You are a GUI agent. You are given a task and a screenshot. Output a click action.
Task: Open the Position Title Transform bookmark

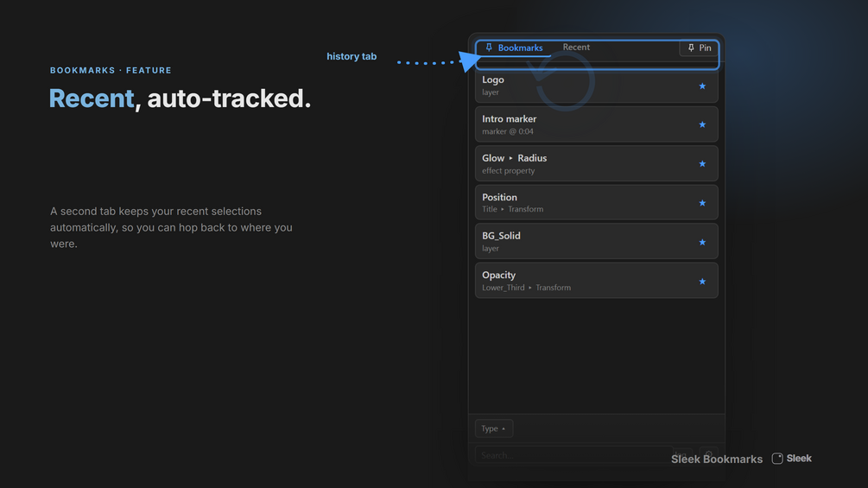(596, 202)
